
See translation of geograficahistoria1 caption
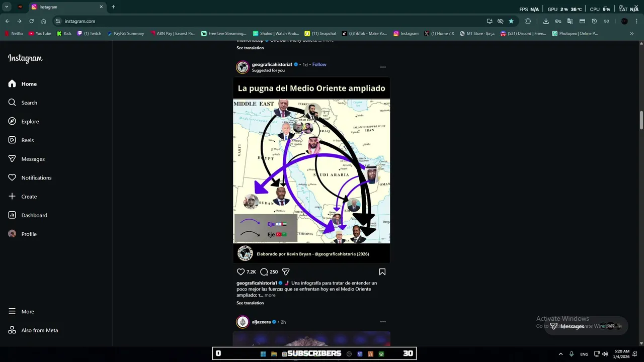coord(250,303)
